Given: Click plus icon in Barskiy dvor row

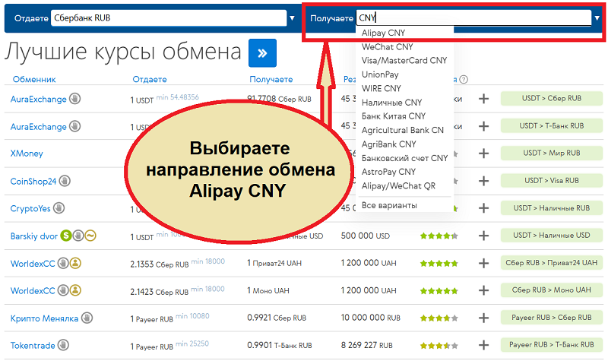Looking at the screenshot, I should [483, 236].
